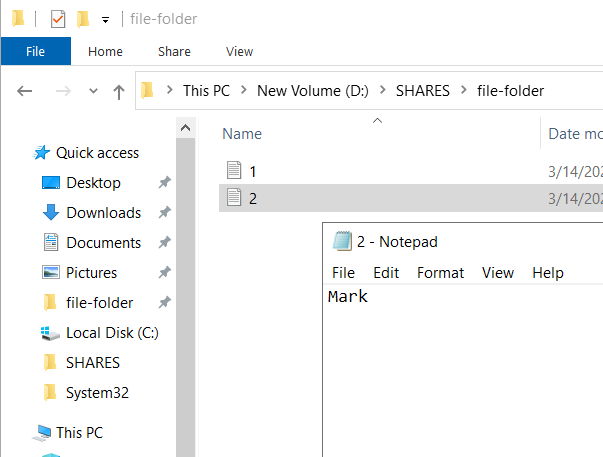
Task: Open Notepad's Format menu
Action: [x=440, y=273]
